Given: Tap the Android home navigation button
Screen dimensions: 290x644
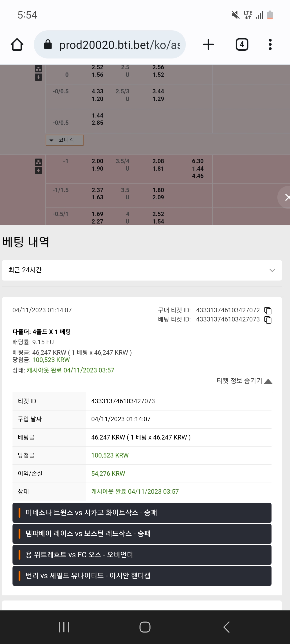Looking at the screenshot, I should tap(145, 627).
